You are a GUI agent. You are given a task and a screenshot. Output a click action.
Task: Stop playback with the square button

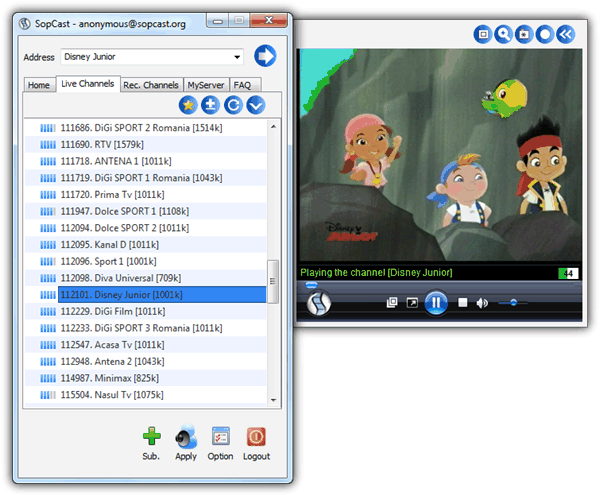point(463,303)
